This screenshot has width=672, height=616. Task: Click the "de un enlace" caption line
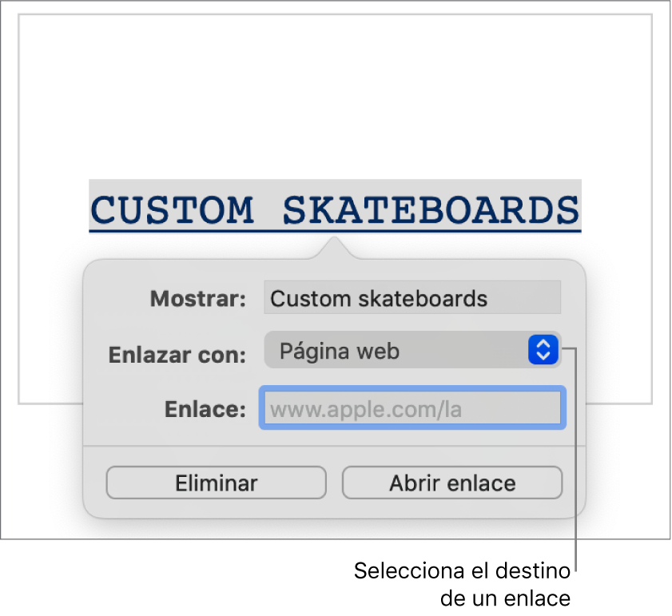click(x=505, y=598)
